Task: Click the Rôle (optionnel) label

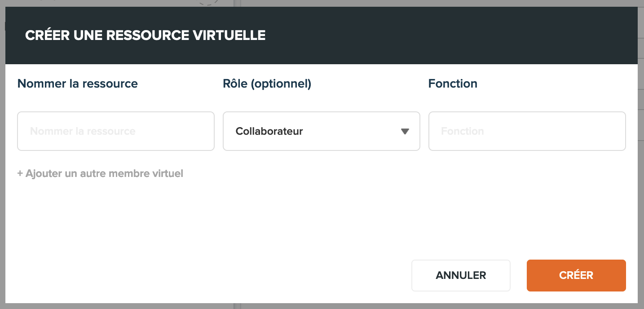Action: click(267, 84)
